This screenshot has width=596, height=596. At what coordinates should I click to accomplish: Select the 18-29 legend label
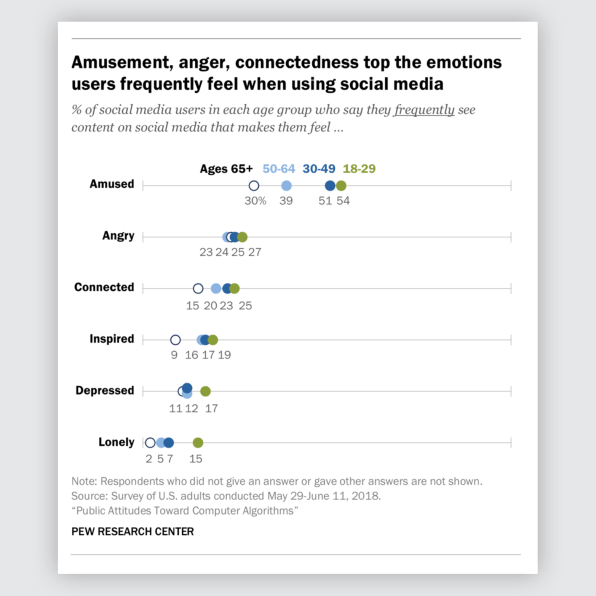359,168
